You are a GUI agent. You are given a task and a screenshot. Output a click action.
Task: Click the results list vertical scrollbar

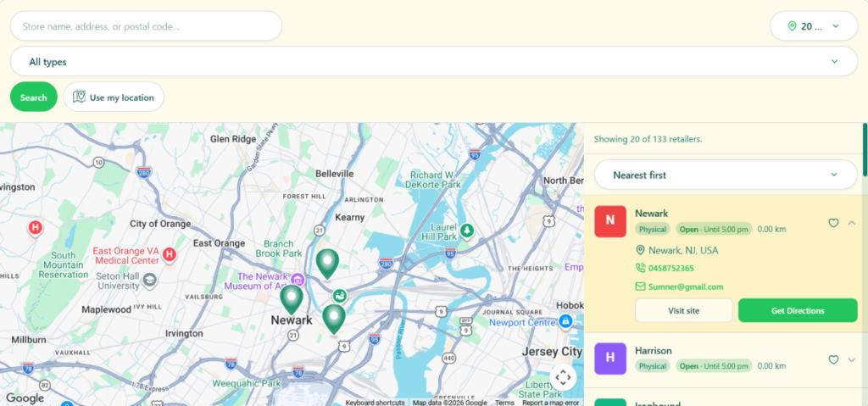pyautogui.click(x=865, y=149)
